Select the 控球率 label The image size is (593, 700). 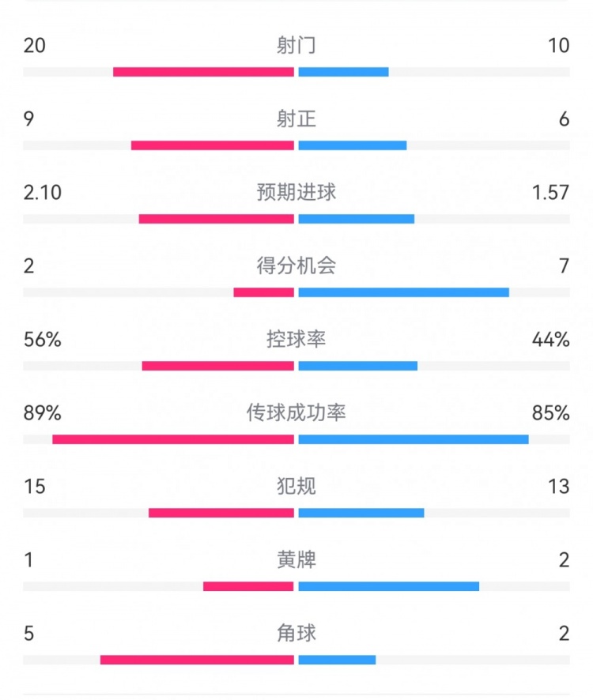pos(296,339)
